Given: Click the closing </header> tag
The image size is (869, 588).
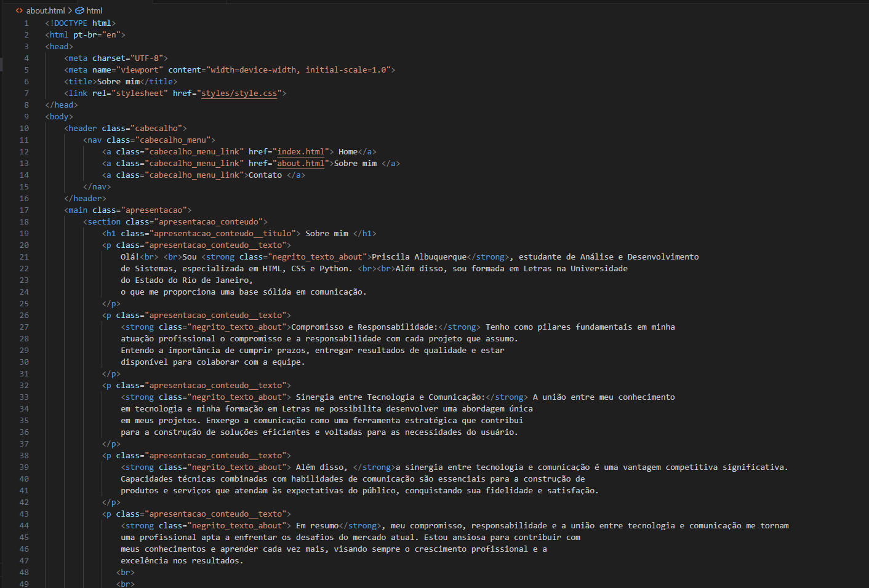Looking at the screenshot, I should click(85, 199).
